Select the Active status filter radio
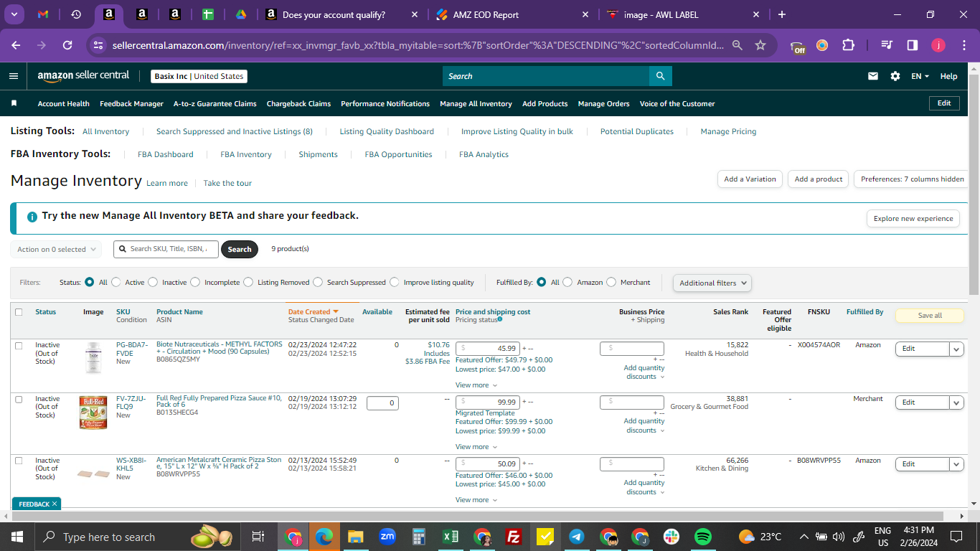The width and height of the screenshot is (980, 551). [116, 282]
